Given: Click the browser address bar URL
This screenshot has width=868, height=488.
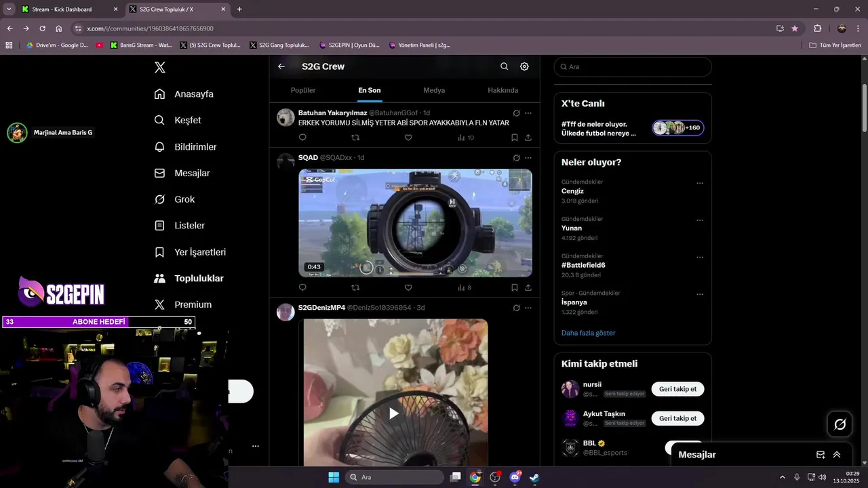Looking at the screenshot, I should pos(151,28).
